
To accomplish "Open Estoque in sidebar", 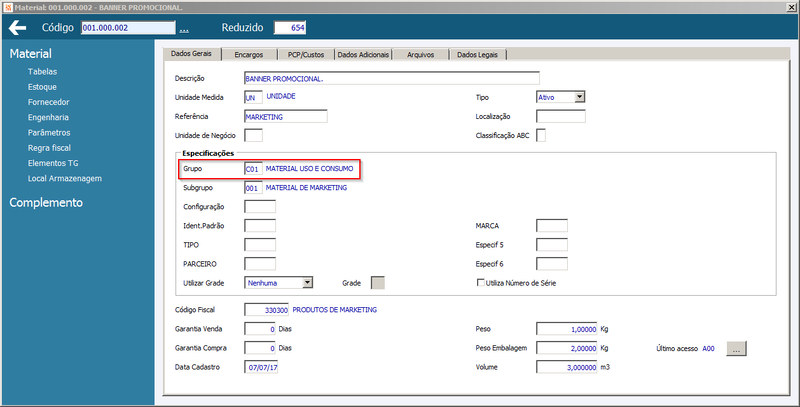I will 42,87.
